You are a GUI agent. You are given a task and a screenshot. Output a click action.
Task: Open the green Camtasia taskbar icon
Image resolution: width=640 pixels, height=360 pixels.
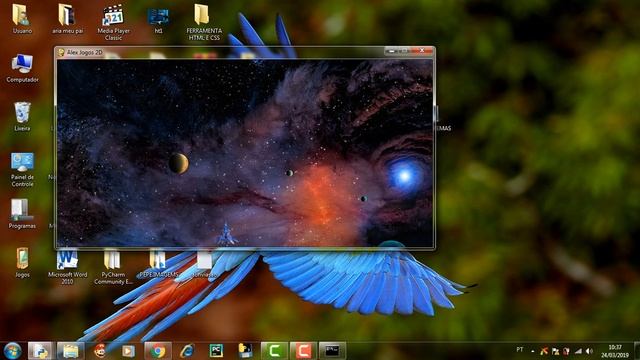pyautogui.click(x=274, y=351)
